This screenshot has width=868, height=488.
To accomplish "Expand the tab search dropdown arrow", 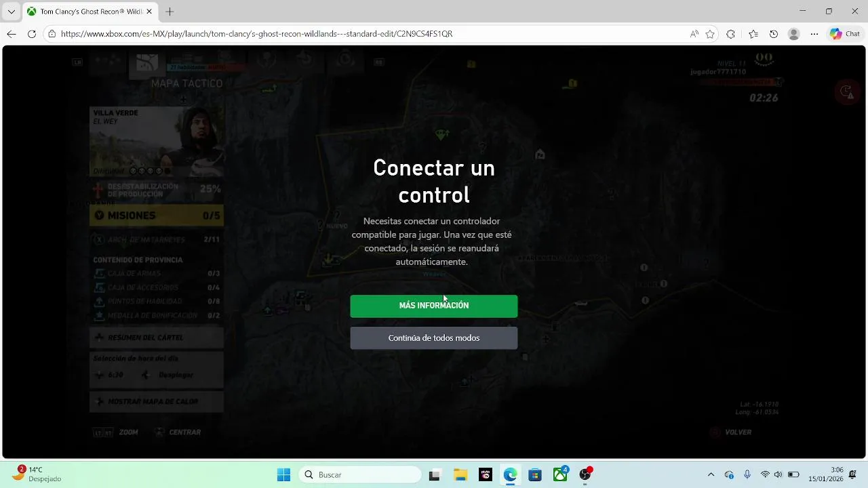I will (11, 12).
